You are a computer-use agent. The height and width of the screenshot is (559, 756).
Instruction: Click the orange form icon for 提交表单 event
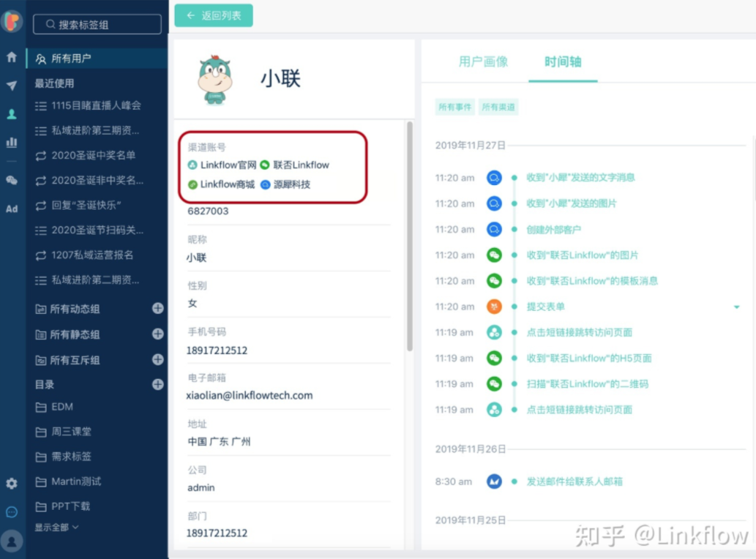coord(494,307)
